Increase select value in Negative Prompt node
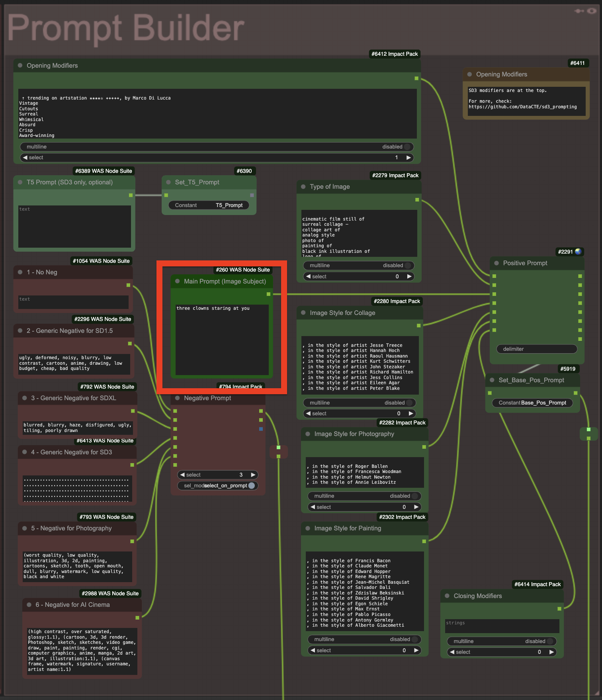The width and height of the screenshot is (602, 700). pos(253,475)
